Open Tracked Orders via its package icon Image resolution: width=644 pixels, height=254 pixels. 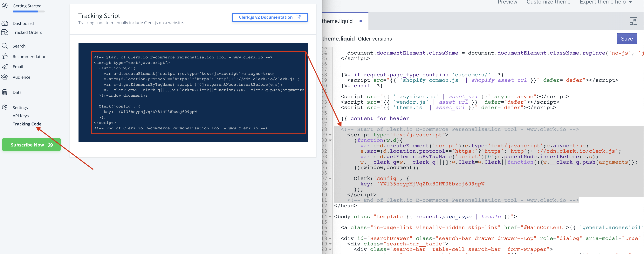[x=5, y=32]
